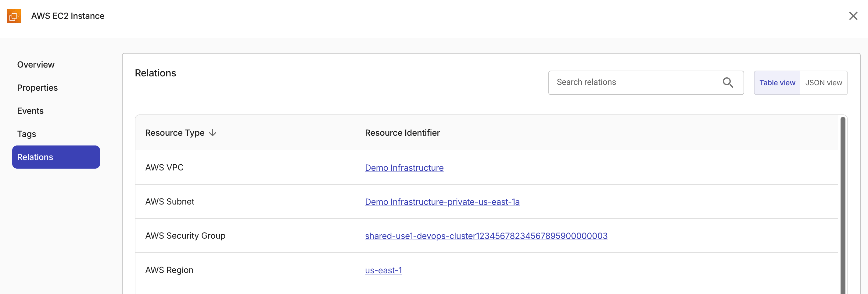This screenshot has width=868, height=294.
Task: Click the sort arrow on Resource Type
Action: (213, 132)
